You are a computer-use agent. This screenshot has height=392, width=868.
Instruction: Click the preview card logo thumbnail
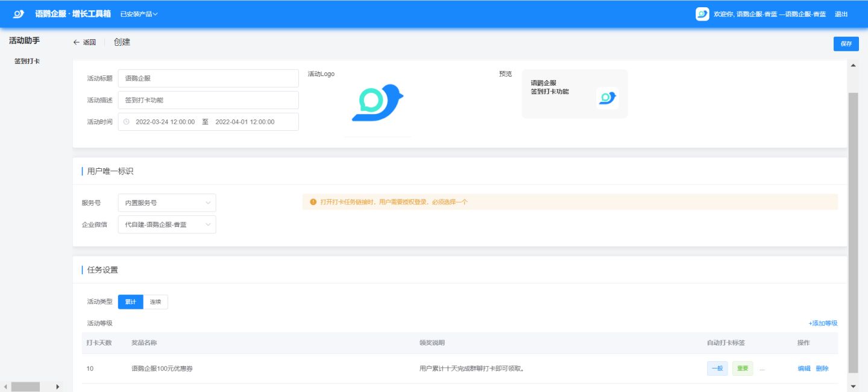pyautogui.click(x=607, y=98)
